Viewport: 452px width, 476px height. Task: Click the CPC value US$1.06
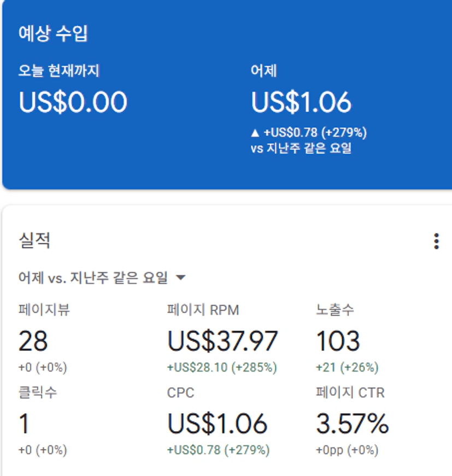[217, 424]
